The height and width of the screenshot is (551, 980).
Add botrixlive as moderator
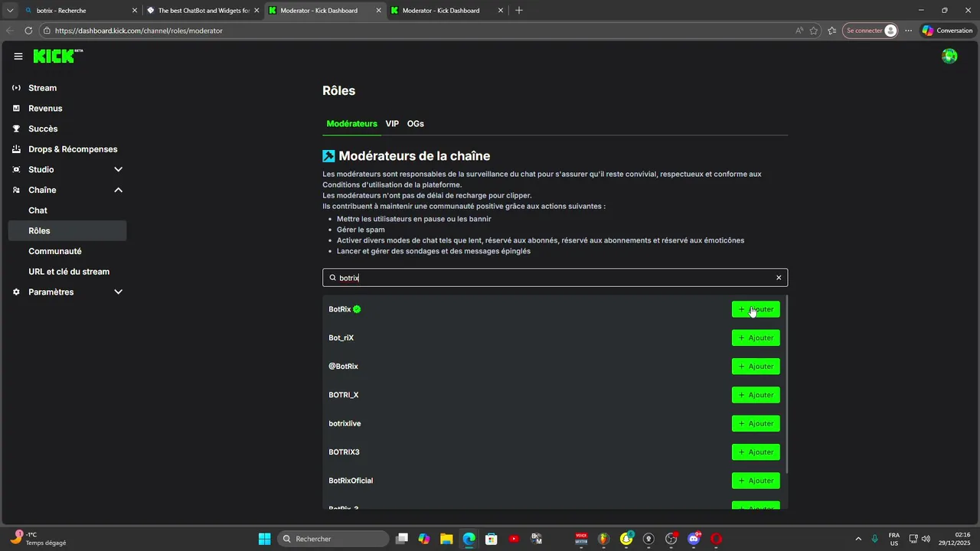click(756, 423)
